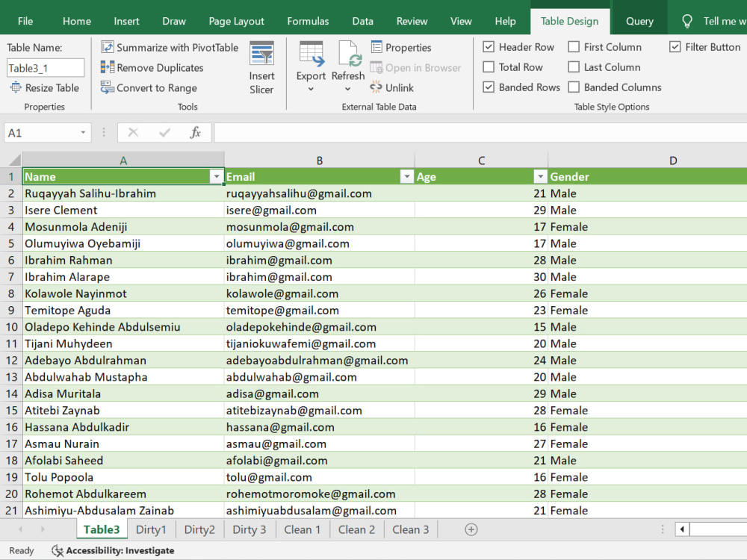The image size is (747, 560).
Task: Toggle the Banded Rows checkbox
Action: pyautogui.click(x=489, y=87)
